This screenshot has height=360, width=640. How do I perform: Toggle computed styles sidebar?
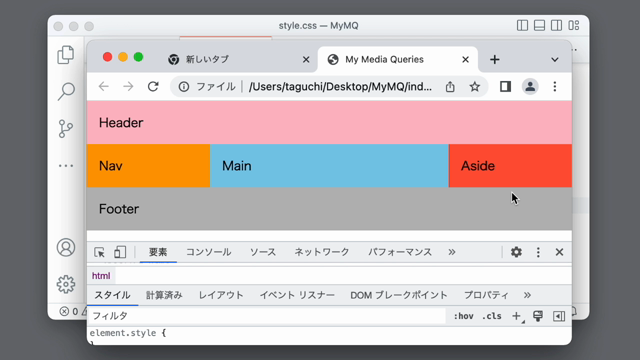(559, 316)
